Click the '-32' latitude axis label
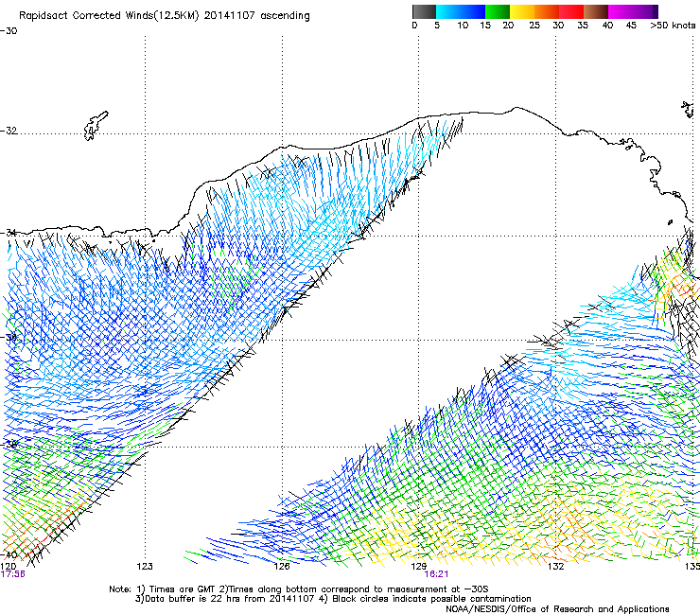The width and height of the screenshot is (700, 615). coord(9,131)
